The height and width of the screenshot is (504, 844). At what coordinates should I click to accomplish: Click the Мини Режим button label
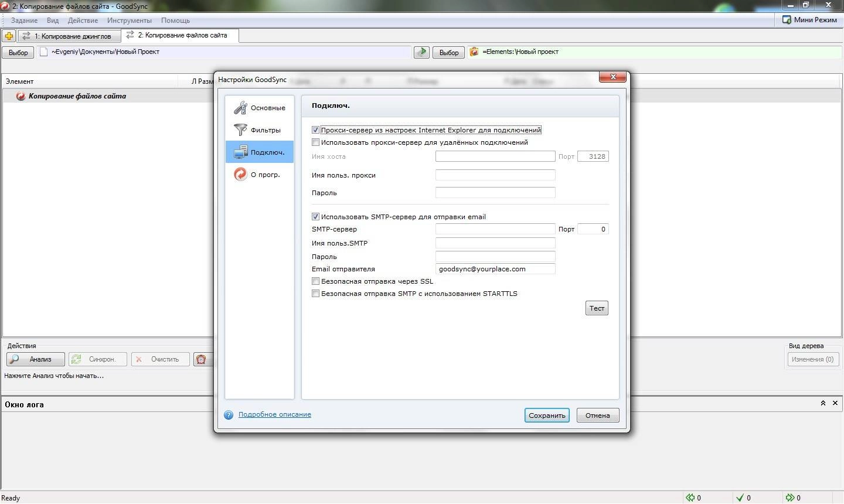pos(815,20)
